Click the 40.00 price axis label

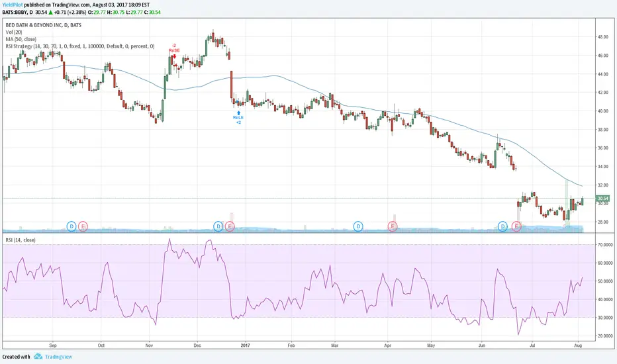click(x=603, y=111)
